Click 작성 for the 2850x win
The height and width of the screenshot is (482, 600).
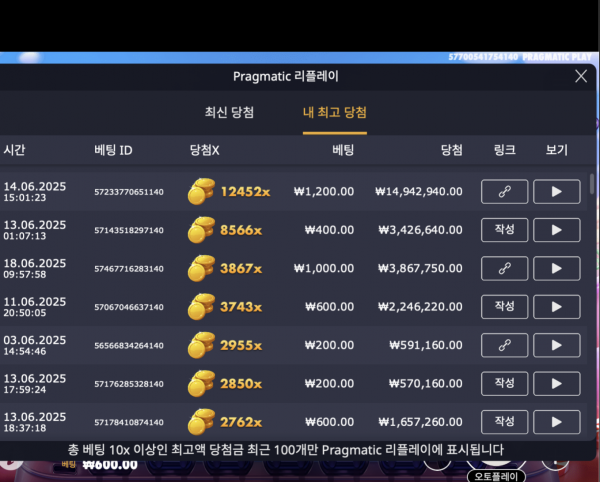pyautogui.click(x=504, y=384)
